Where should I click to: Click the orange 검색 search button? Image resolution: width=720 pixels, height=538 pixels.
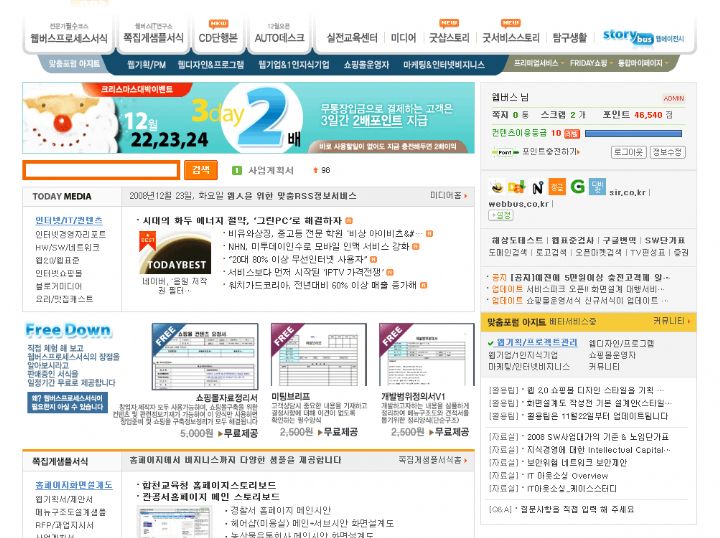(x=201, y=170)
